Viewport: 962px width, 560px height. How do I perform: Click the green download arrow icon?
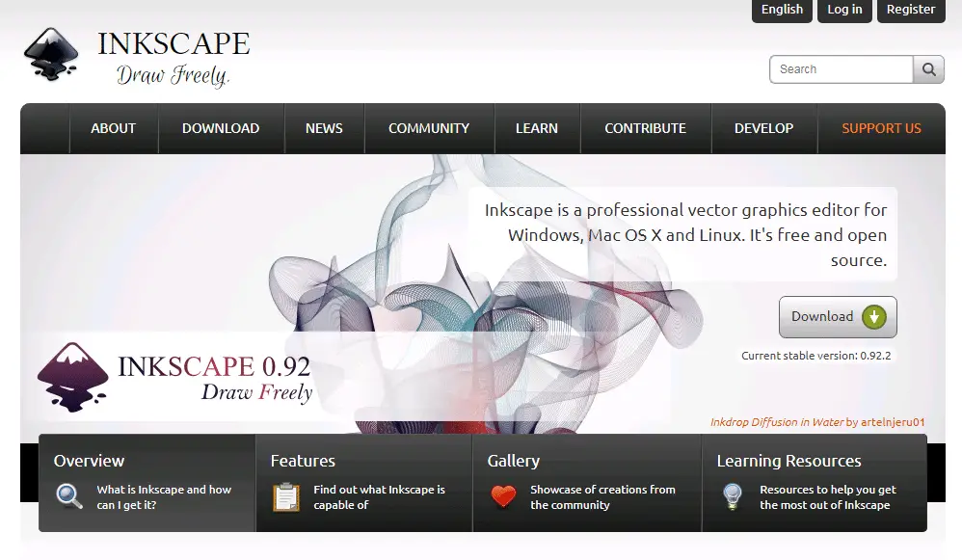[x=874, y=317]
